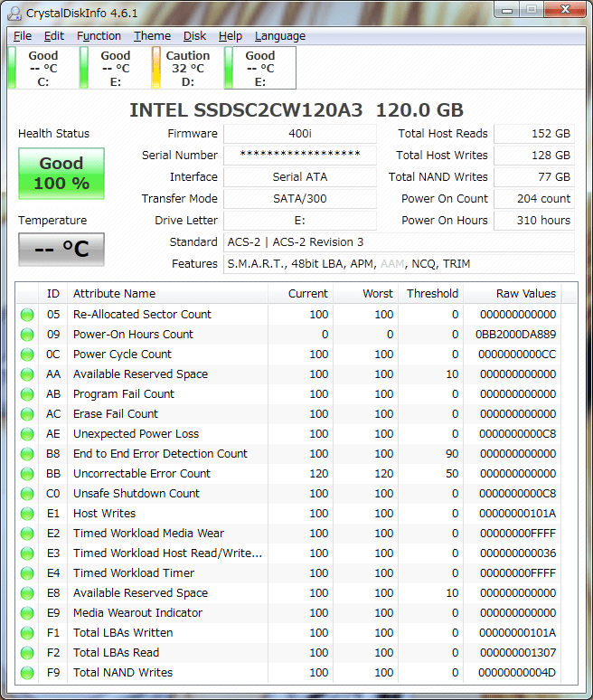Click the Total Host Reads 152 GB value

click(533, 134)
